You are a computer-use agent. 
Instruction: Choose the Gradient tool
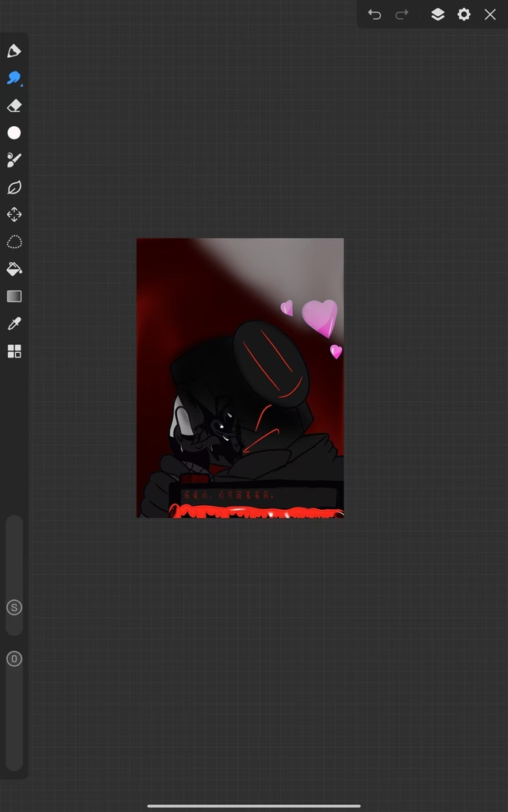(x=14, y=297)
